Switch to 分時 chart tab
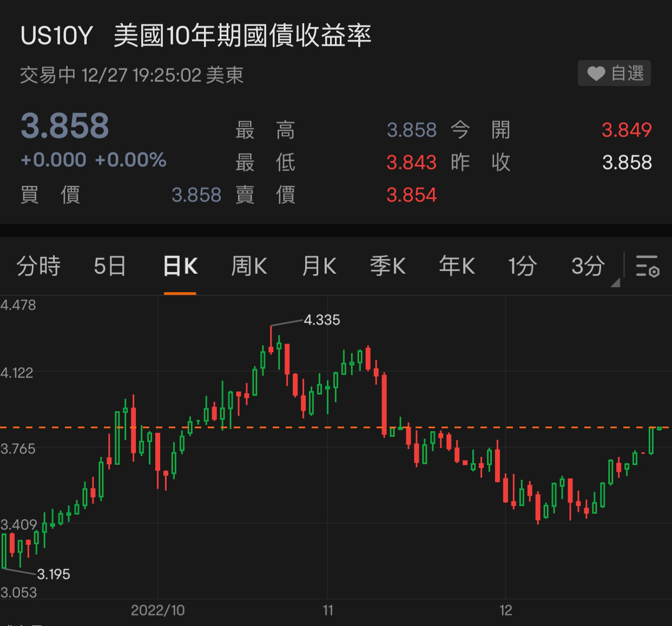The height and width of the screenshot is (626, 672). (38, 266)
